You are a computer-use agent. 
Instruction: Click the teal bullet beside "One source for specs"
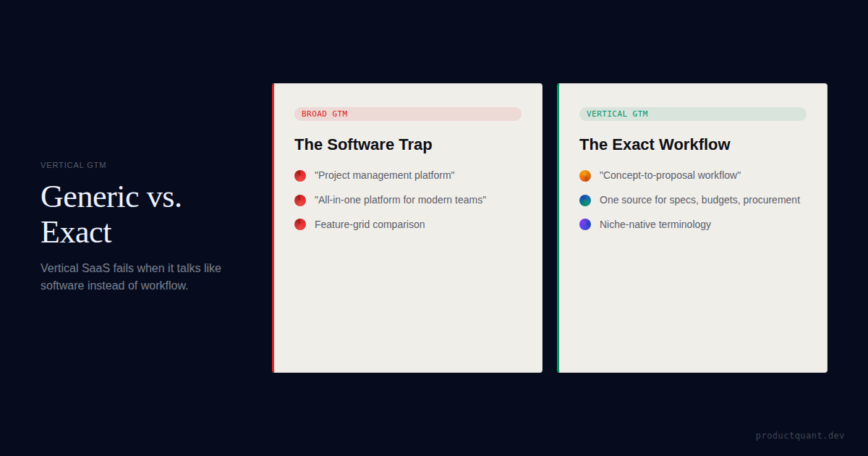(585, 200)
